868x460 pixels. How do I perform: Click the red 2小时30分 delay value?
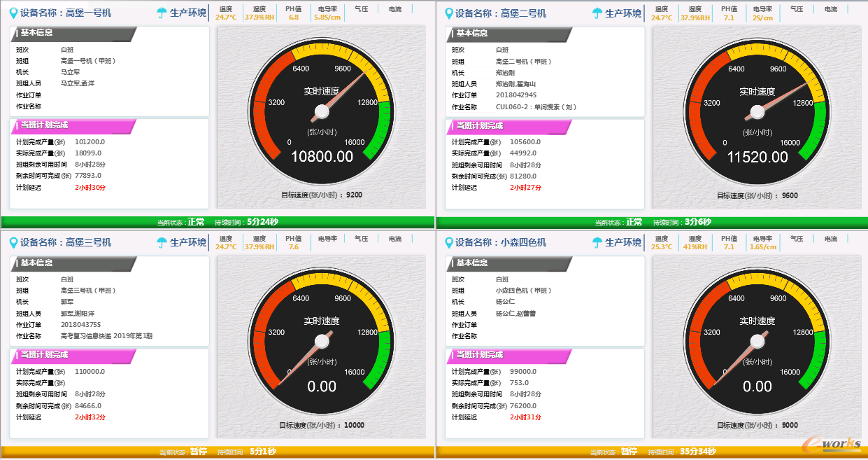click(x=90, y=188)
